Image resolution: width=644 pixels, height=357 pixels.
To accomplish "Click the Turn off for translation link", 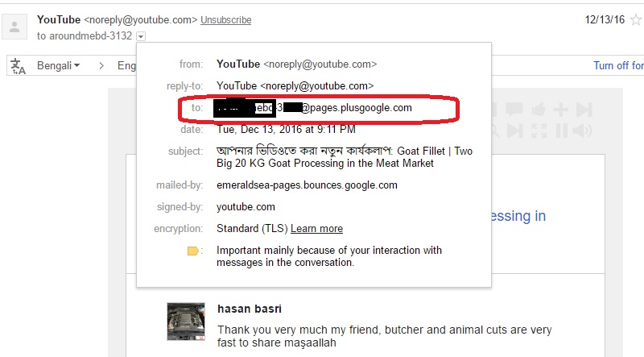I will [618, 65].
